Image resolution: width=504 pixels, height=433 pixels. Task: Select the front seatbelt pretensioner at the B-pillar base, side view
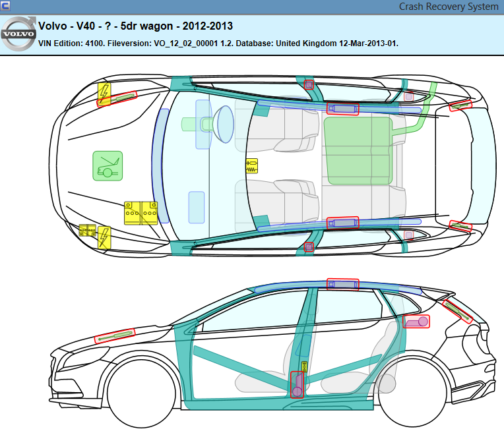tap(297, 385)
